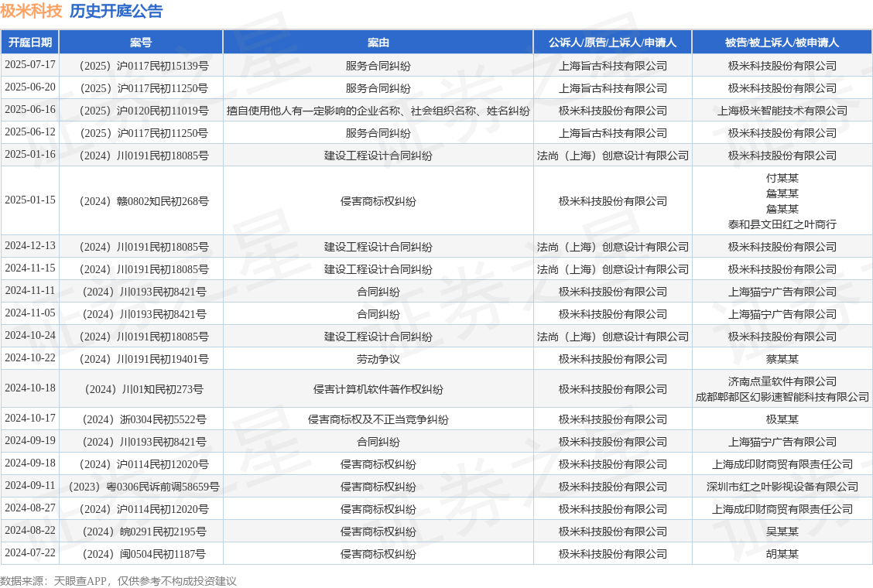Click the date 2024-08-27
Viewport: 873px width, 588px height.
coord(30,508)
